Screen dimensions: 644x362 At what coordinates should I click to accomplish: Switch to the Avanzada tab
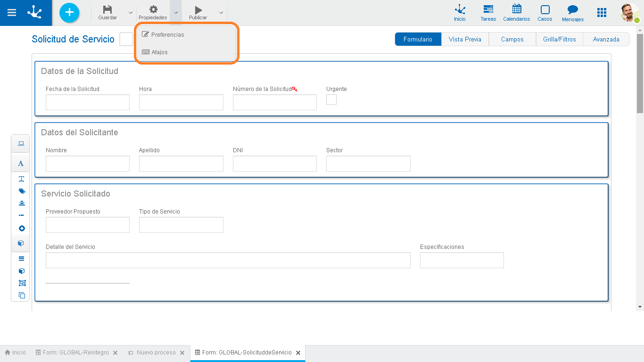coord(606,39)
